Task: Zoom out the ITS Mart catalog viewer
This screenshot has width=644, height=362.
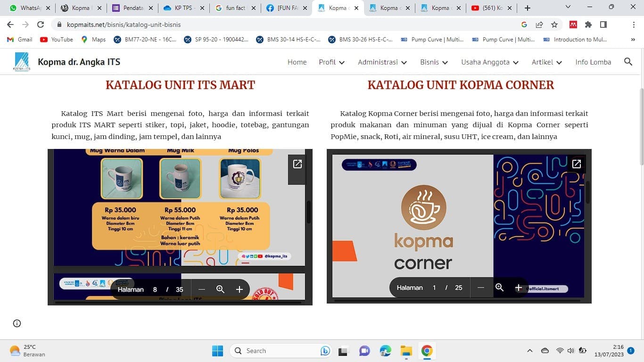Action: (202, 289)
